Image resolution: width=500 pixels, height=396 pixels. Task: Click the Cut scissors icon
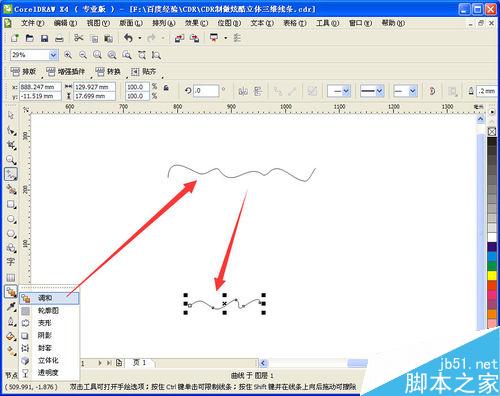pyautogui.click(x=79, y=38)
